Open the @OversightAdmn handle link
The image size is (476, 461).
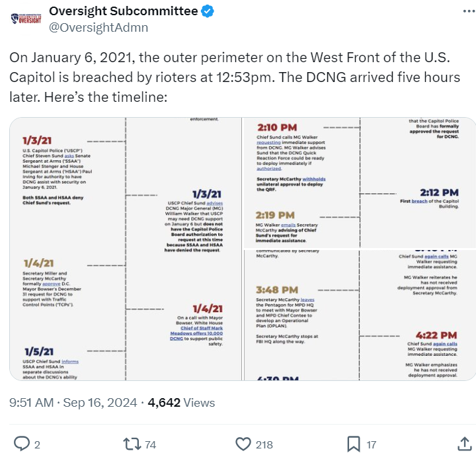(99, 27)
